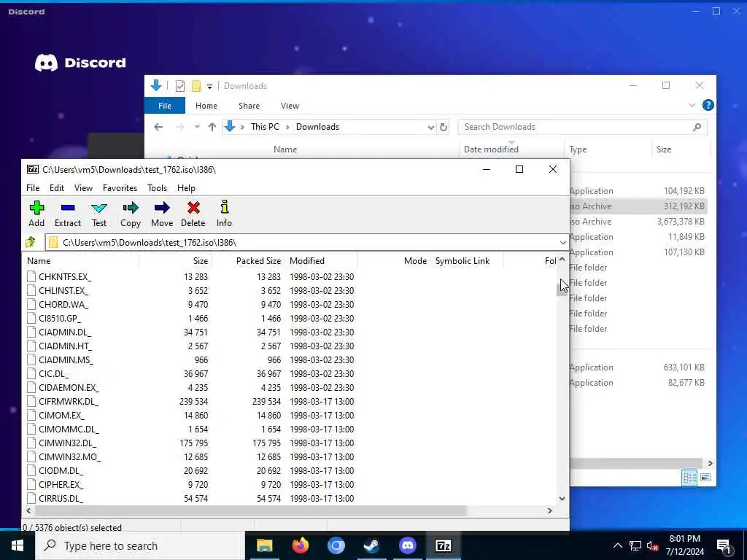Click the Test toolbar icon
The width and height of the screenshot is (747, 560).
coord(99,214)
